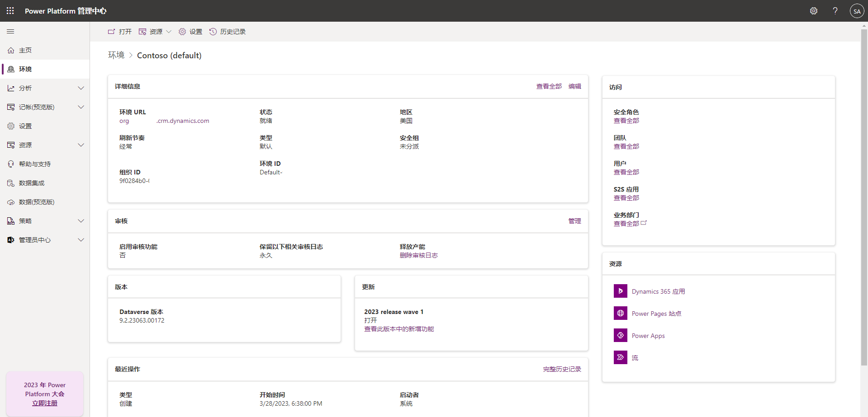Viewport: 868px width, 417px height.
Task: Click Contoso (default) in the breadcrumb
Action: 169,55
